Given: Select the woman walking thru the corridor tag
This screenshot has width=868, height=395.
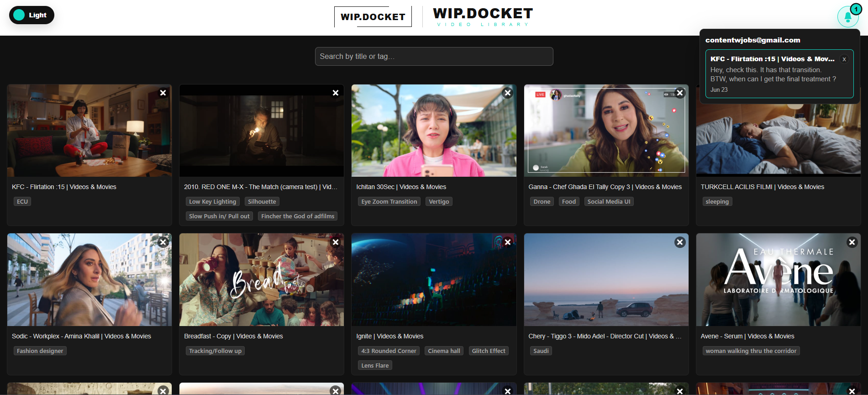Looking at the screenshot, I should (751, 351).
